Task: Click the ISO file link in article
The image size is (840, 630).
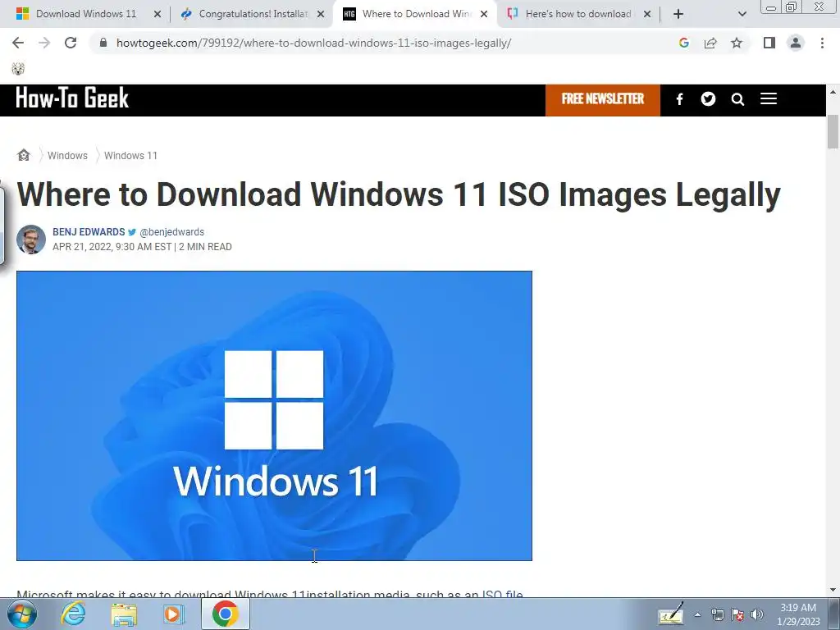Action: click(503, 594)
